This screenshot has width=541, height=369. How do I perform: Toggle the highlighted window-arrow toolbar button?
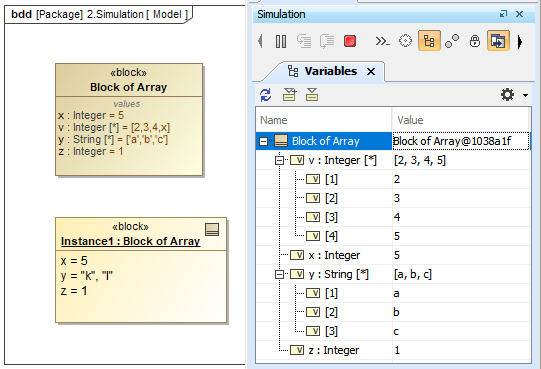(498, 41)
